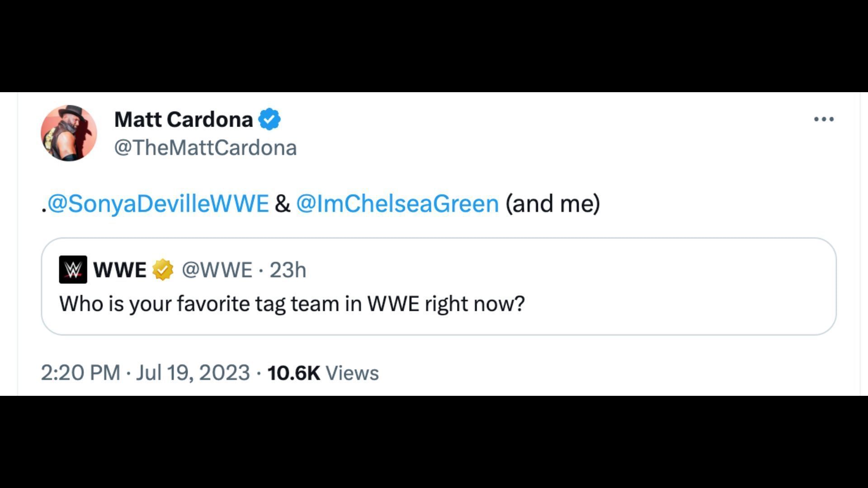Click the 23h timestamp on quoted tweet
This screenshot has width=868, height=488.
pyautogui.click(x=288, y=270)
